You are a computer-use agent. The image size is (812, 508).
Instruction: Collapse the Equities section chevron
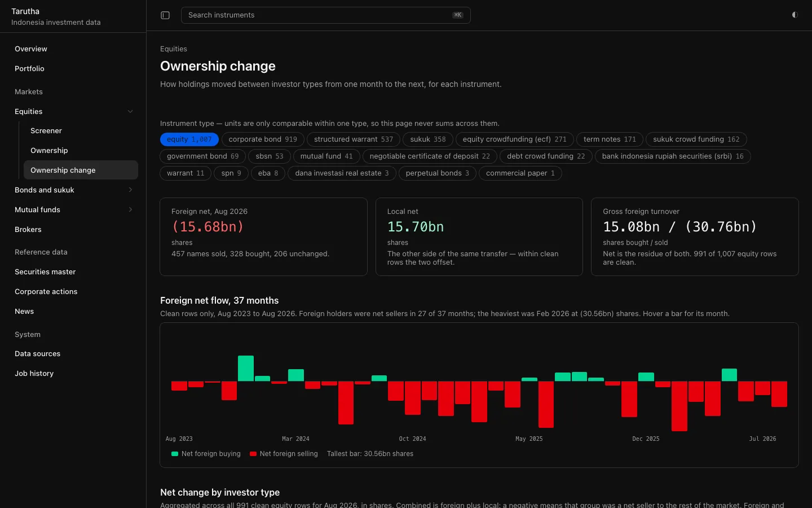(x=130, y=111)
